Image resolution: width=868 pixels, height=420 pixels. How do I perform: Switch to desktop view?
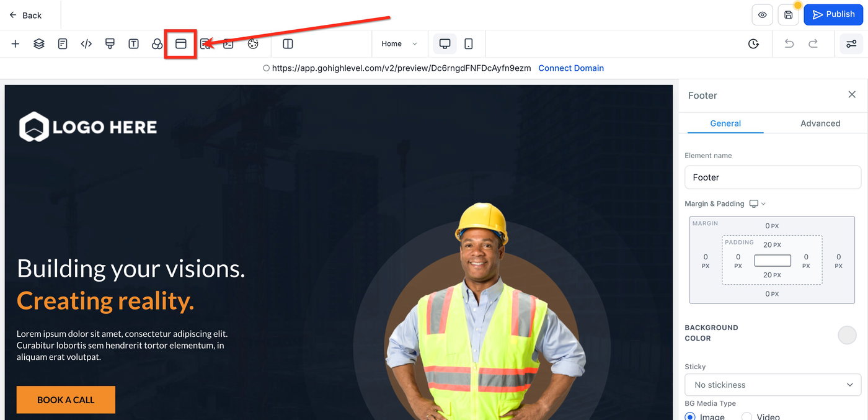[445, 44]
